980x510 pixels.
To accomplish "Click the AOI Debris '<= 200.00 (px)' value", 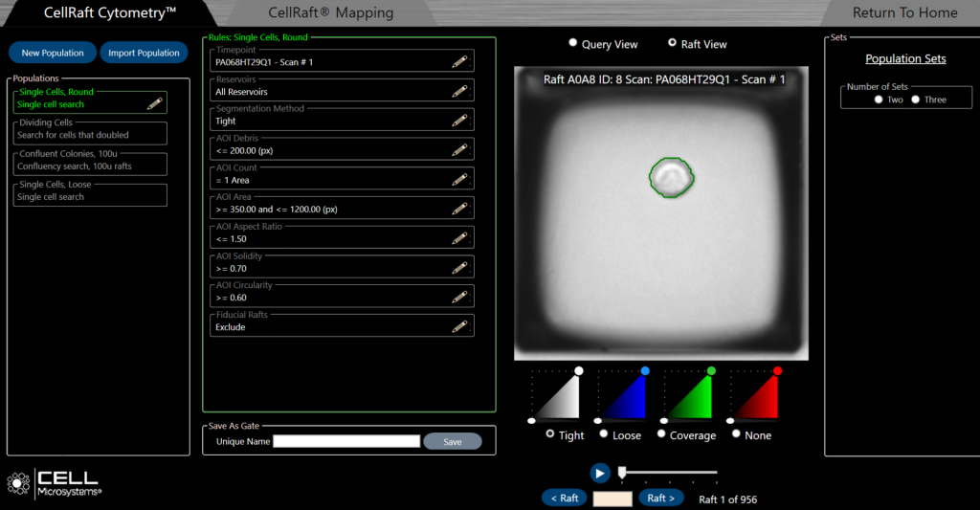I will pyautogui.click(x=244, y=150).
